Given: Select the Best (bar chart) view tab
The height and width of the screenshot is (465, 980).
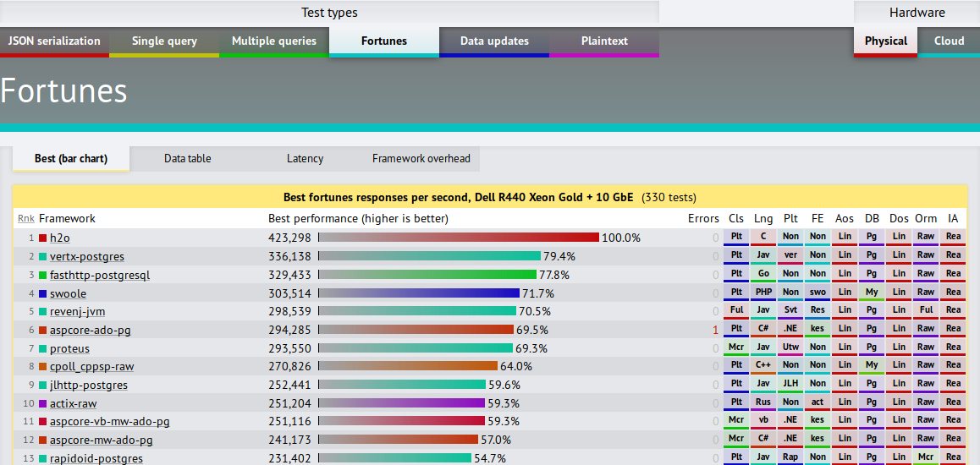Looking at the screenshot, I should pyautogui.click(x=71, y=159).
